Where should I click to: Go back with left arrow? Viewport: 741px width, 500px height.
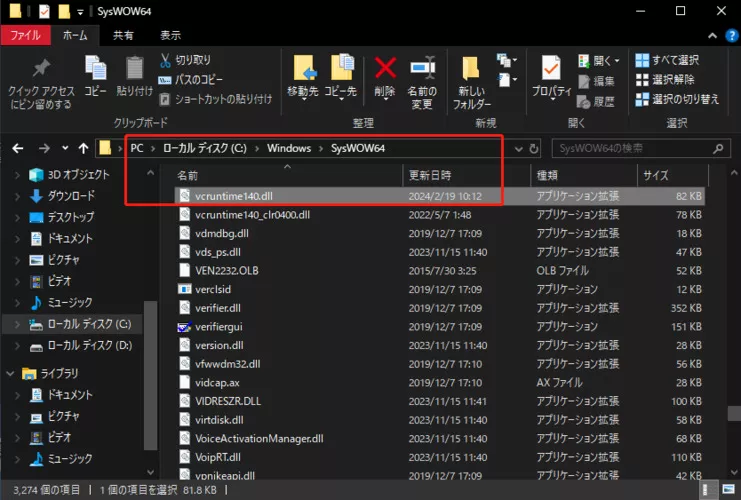click(18, 148)
